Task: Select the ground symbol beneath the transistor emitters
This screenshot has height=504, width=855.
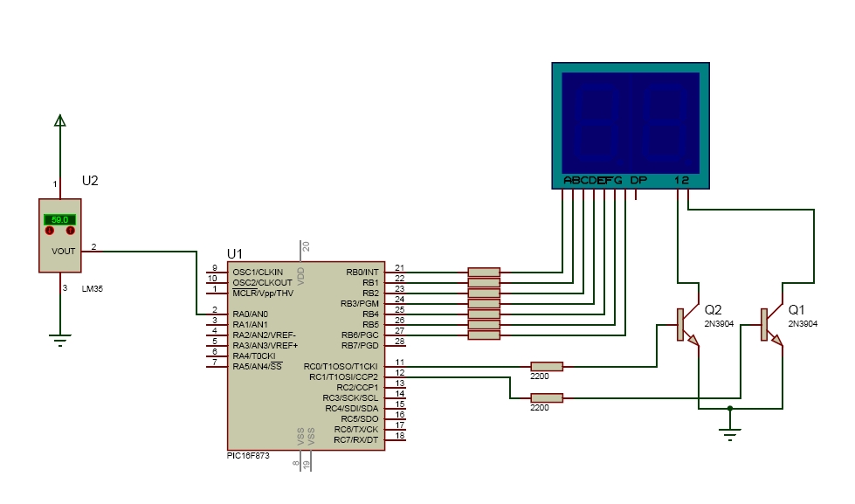Action: (x=729, y=435)
